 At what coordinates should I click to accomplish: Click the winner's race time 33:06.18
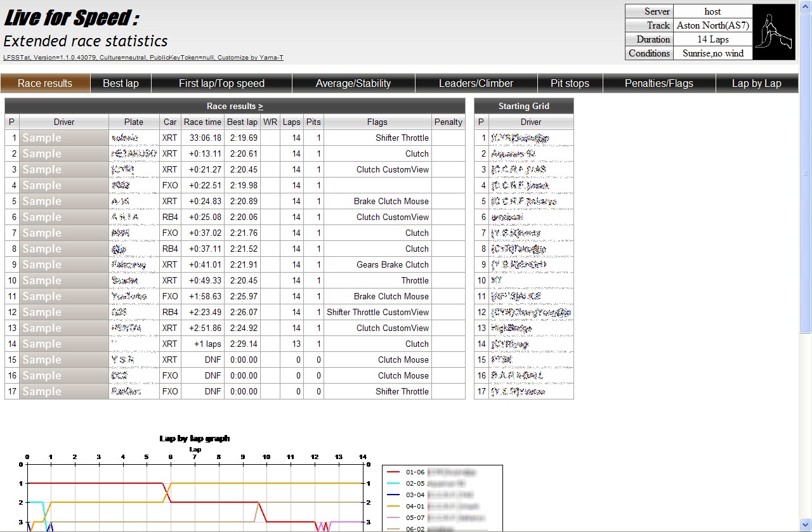point(203,138)
